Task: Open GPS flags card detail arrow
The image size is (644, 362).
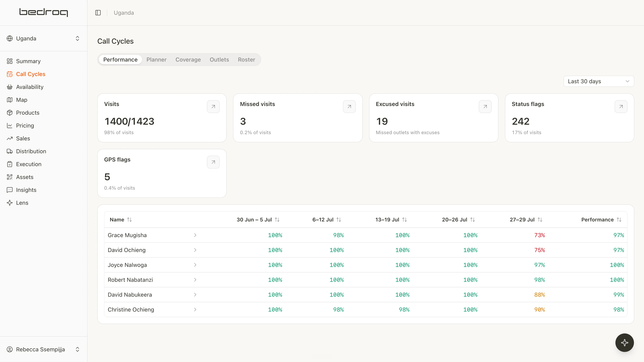Action: (213, 162)
